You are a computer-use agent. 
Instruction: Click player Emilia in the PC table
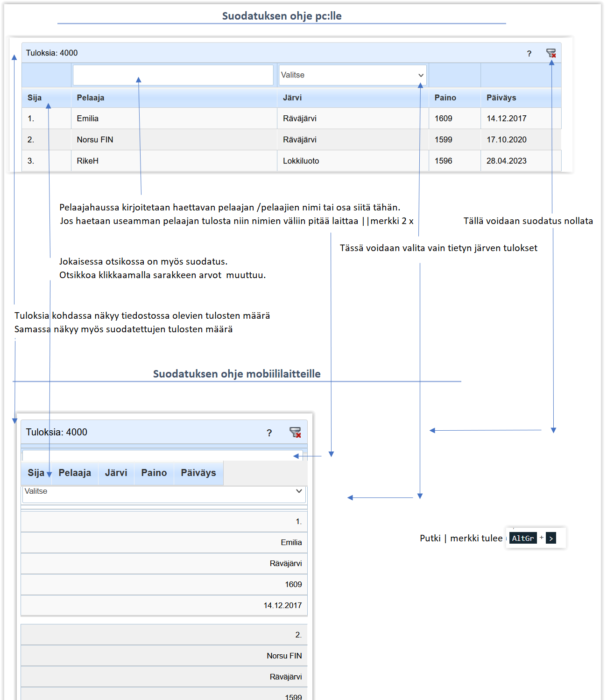88,119
